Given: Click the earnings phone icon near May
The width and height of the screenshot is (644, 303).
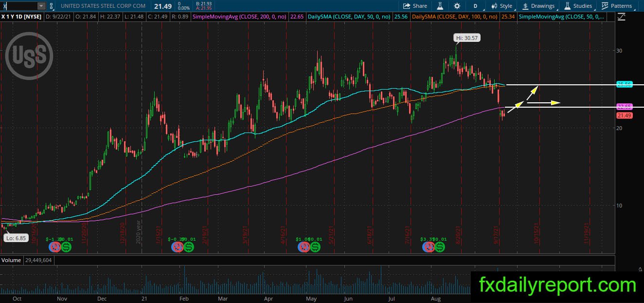Looking at the screenshot, I should coord(304,247).
